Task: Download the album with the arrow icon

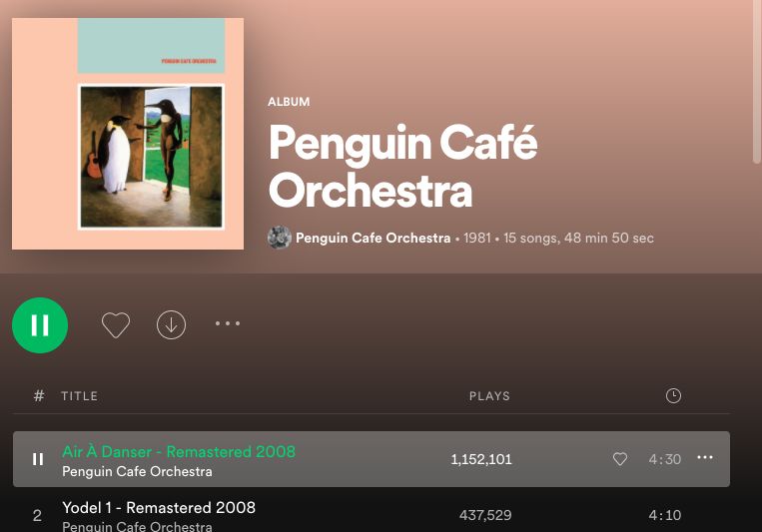Action: point(171,324)
